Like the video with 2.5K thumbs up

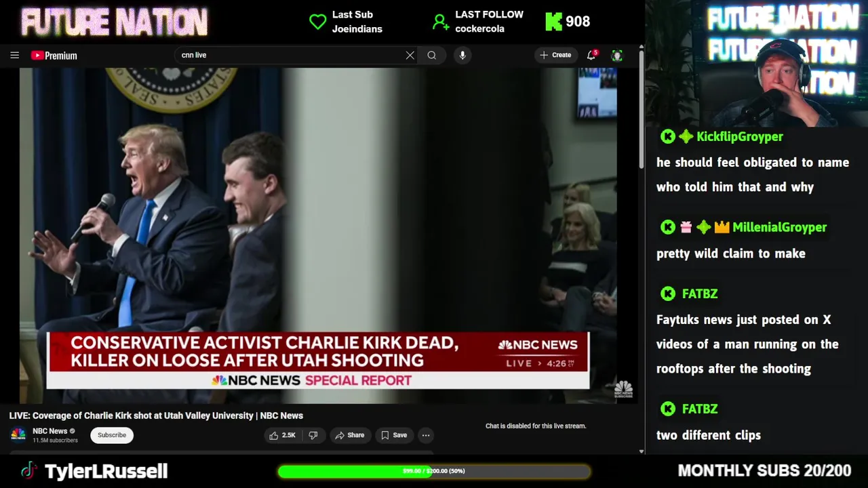click(282, 435)
